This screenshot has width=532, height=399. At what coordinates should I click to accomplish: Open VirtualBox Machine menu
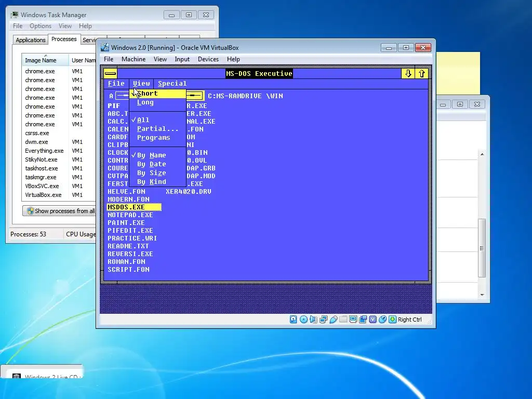tap(134, 59)
